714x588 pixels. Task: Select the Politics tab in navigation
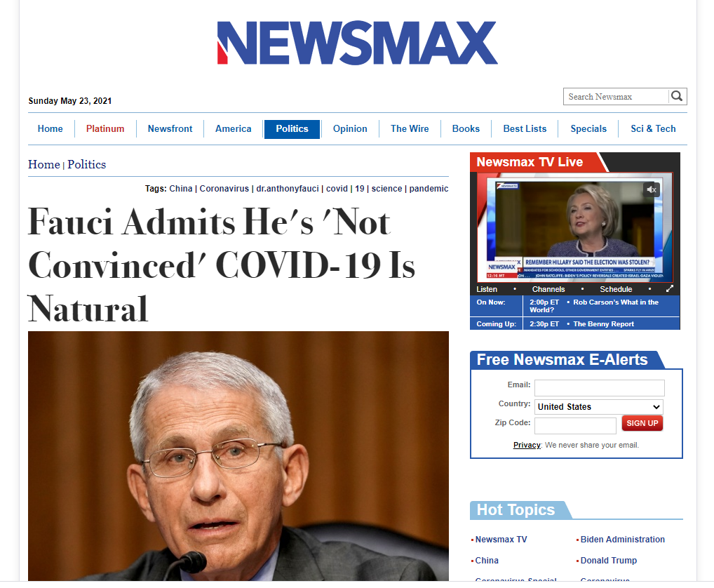click(292, 129)
